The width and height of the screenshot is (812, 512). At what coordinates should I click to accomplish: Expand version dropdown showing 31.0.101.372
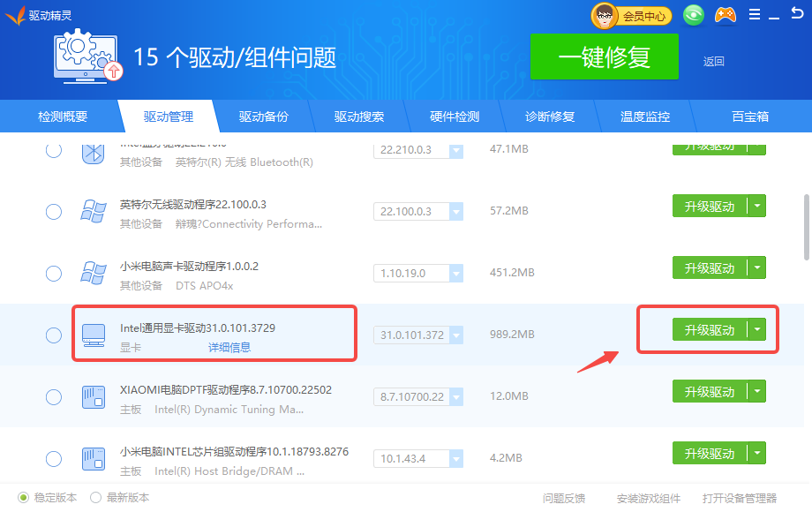pos(455,335)
